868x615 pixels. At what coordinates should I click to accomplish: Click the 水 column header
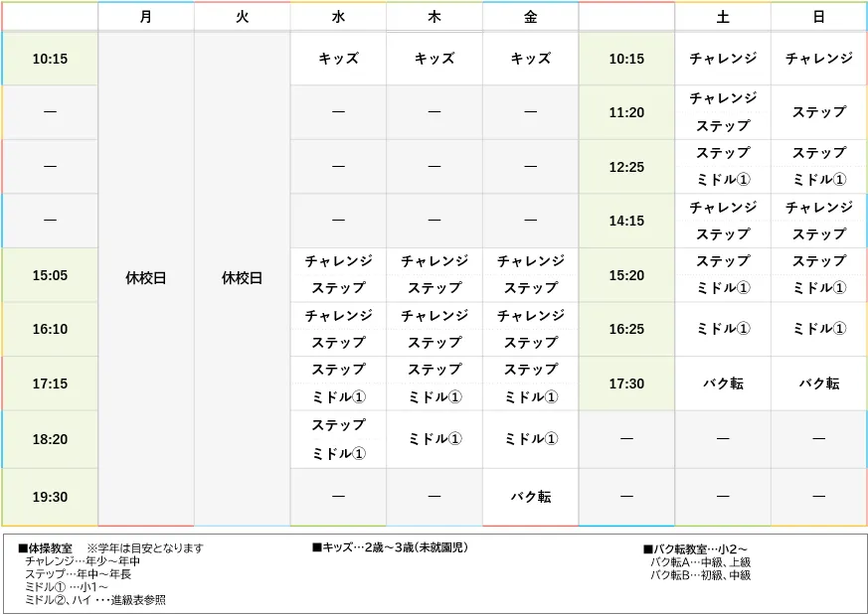[x=337, y=16]
